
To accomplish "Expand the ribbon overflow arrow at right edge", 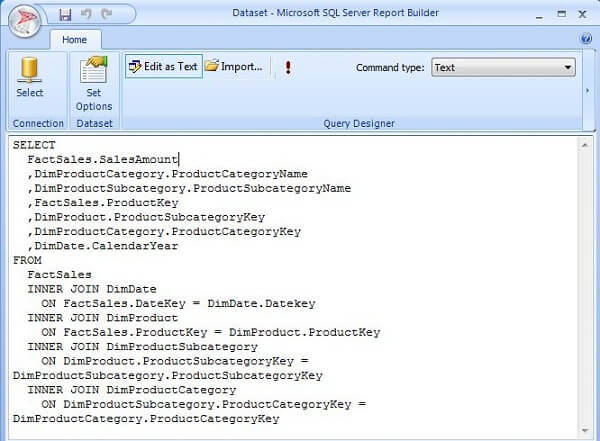I will [587, 91].
